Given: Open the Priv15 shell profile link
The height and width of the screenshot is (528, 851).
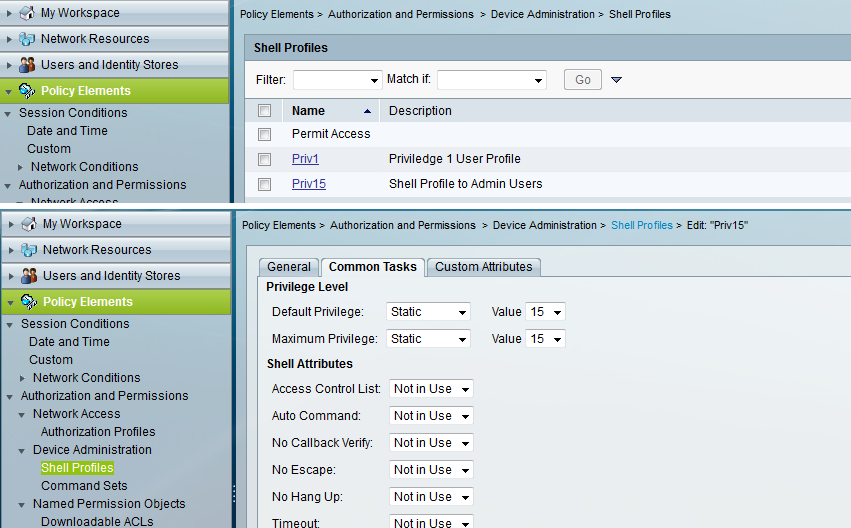Looking at the screenshot, I should click(308, 184).
